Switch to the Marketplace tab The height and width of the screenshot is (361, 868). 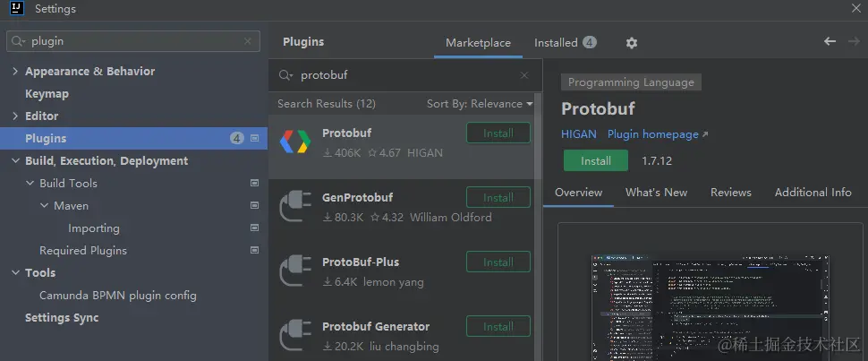pos(478,43)
